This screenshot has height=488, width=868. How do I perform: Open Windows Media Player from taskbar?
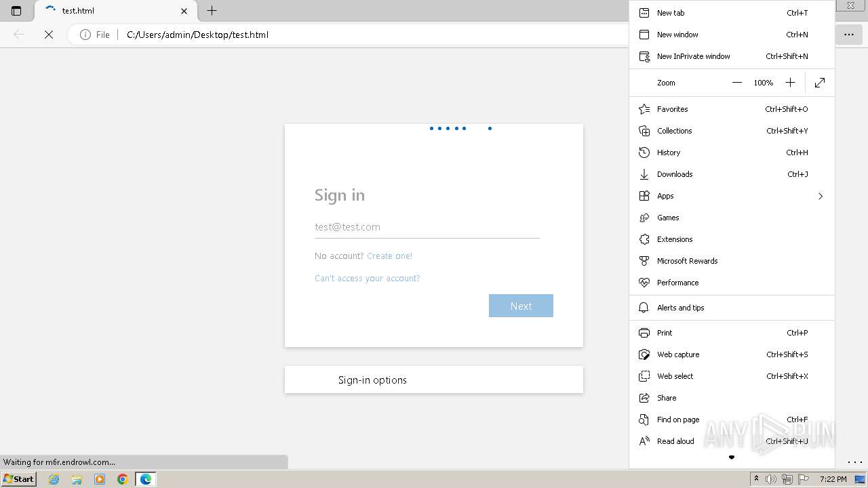coord(100,479)
